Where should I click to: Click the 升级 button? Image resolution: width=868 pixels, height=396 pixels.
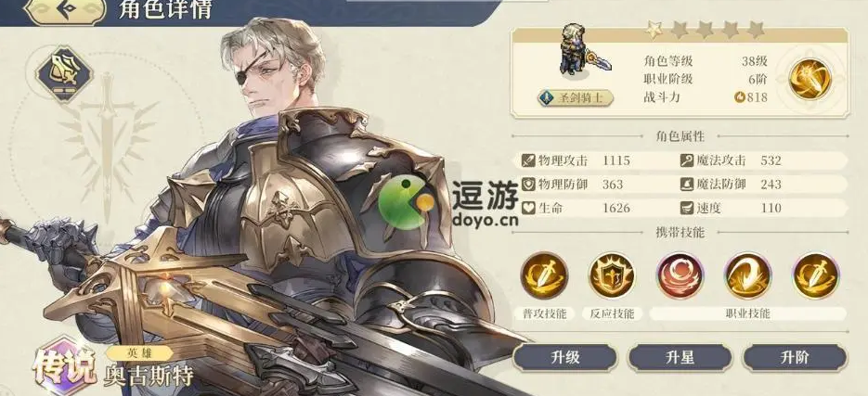tap(564, 358)
